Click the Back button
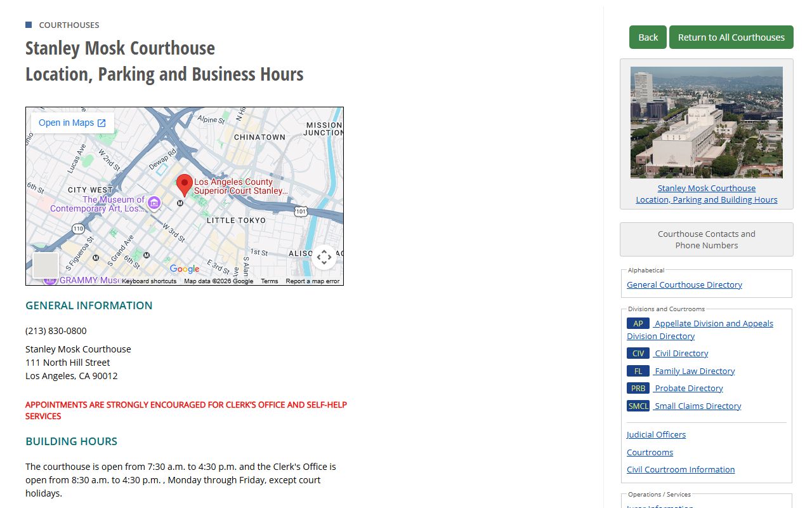812x508 pixels. [648, 37]
